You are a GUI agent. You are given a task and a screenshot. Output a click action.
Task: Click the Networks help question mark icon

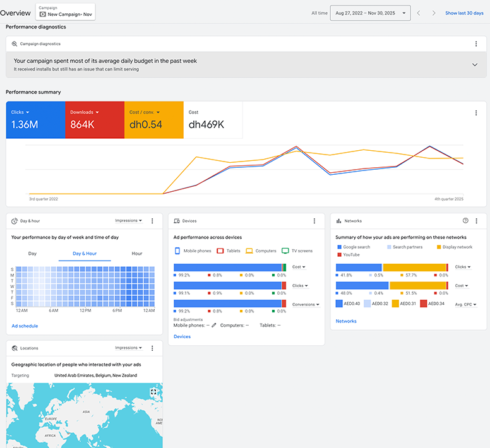coord(465,221)
